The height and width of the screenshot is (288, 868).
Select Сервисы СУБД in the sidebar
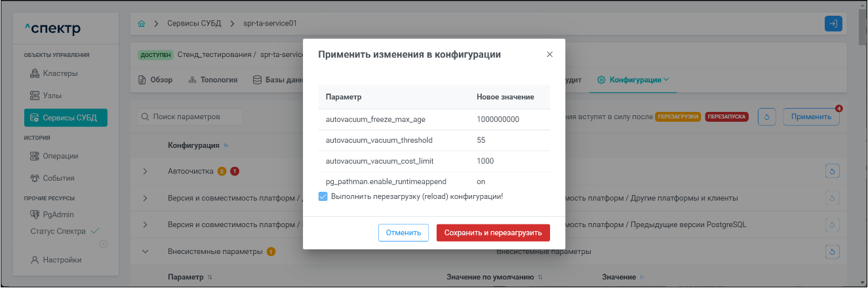66,118
